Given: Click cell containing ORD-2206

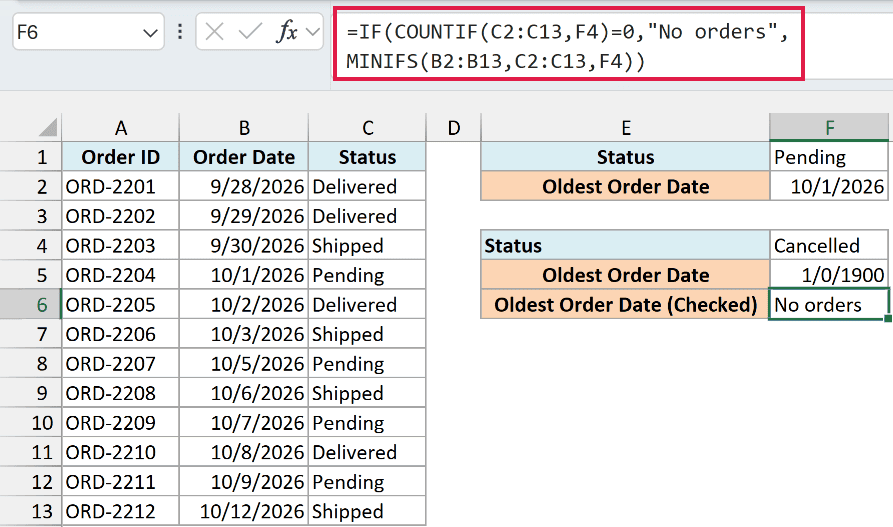Looking at the screenshot, I should click(120, 334).
